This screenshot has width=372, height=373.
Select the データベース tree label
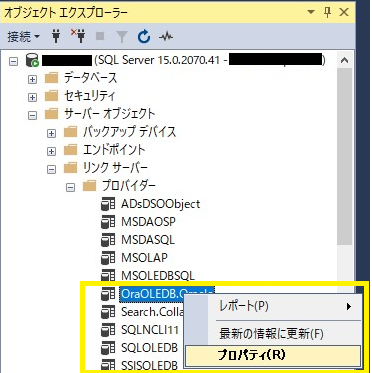90,78
